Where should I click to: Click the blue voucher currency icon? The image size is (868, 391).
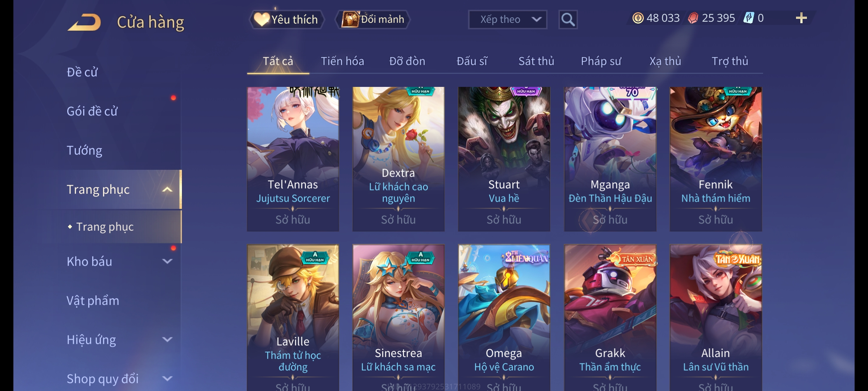(748, 18)
